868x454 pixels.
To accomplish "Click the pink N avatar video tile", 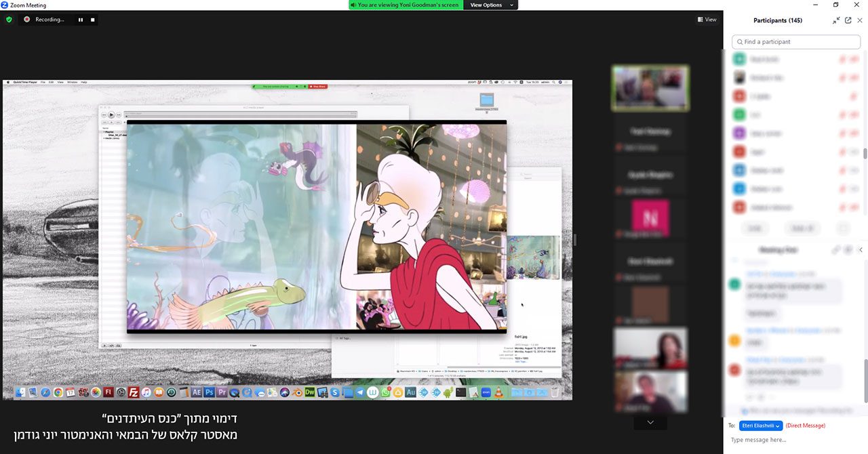I will click(650, 218).
